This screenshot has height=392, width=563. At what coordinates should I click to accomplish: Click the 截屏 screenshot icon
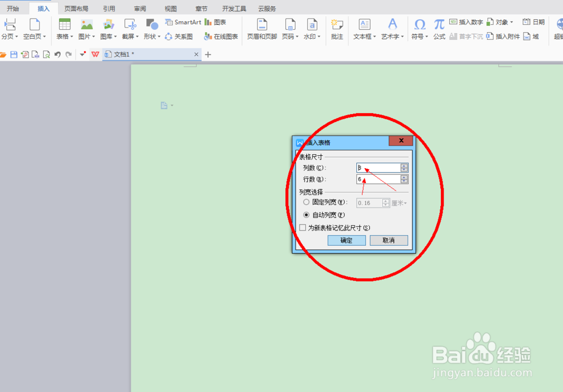pyautogui.click(x=130, y=24)
